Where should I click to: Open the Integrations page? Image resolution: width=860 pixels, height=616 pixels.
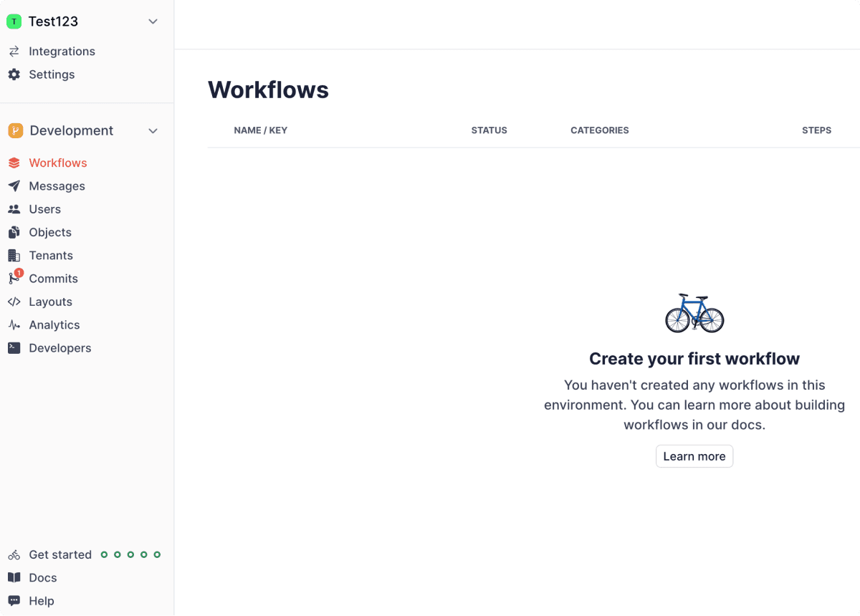tap(62, 51)
